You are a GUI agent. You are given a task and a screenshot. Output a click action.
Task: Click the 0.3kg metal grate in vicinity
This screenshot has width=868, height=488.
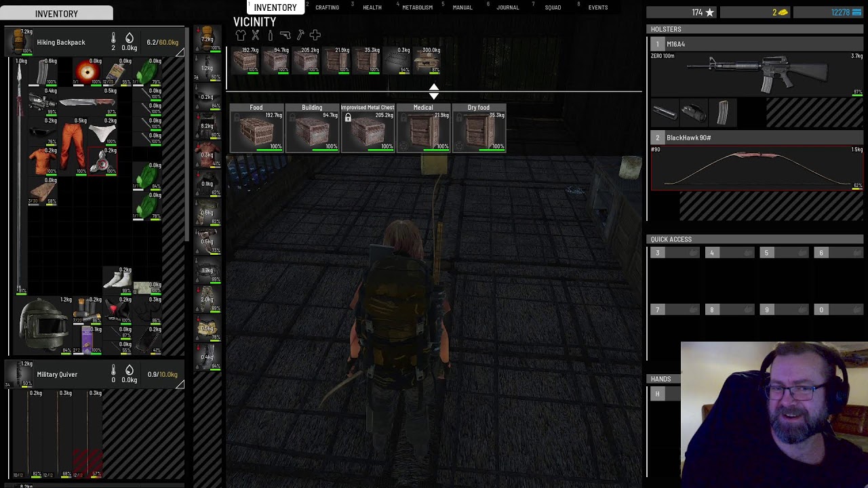(x=397, y=62)
